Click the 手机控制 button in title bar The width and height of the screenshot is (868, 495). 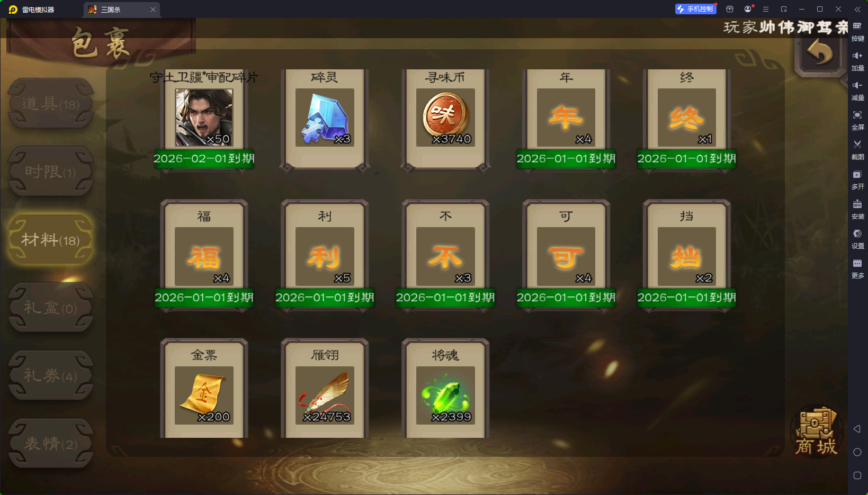pyautogui.click(x=695, y=9)
